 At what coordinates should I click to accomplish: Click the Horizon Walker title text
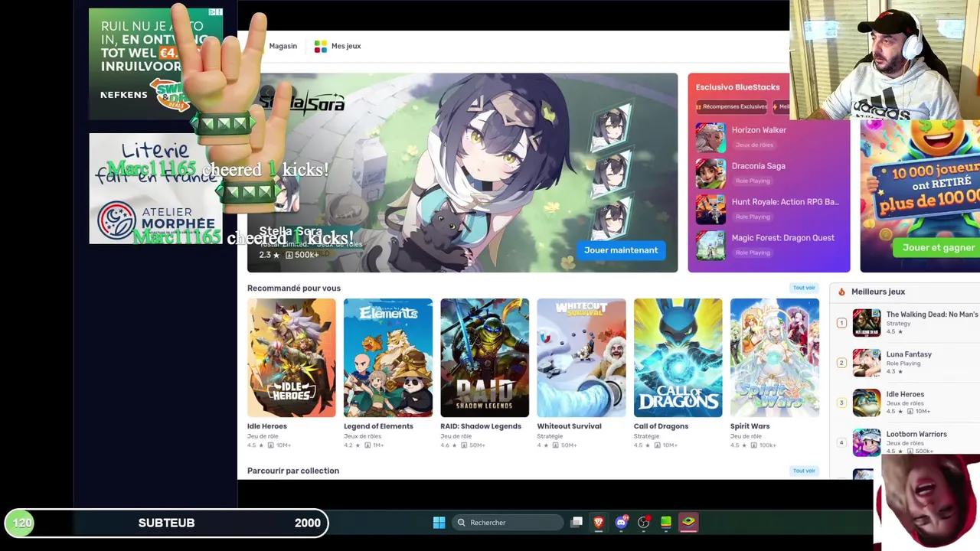click(x=759, y=130)
